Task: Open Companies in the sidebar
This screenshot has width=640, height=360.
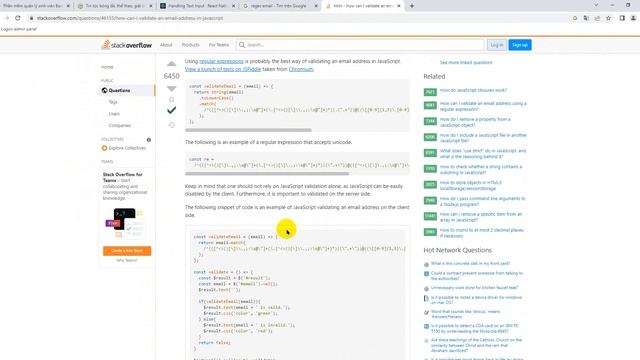Action: (x=120, y=125)
